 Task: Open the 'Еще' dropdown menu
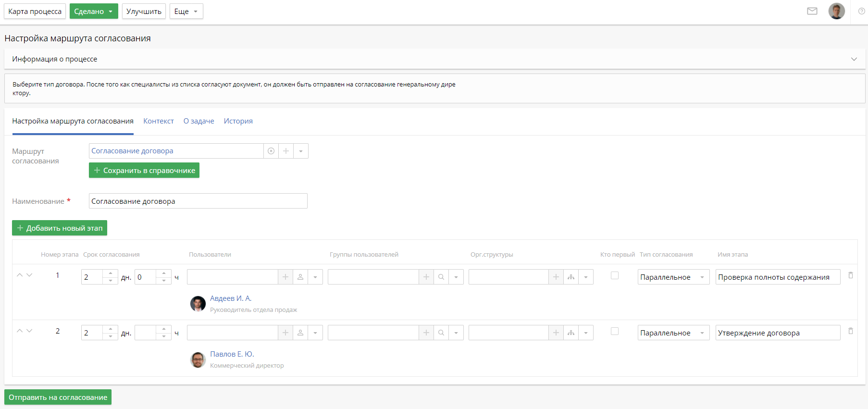[186, 11]
